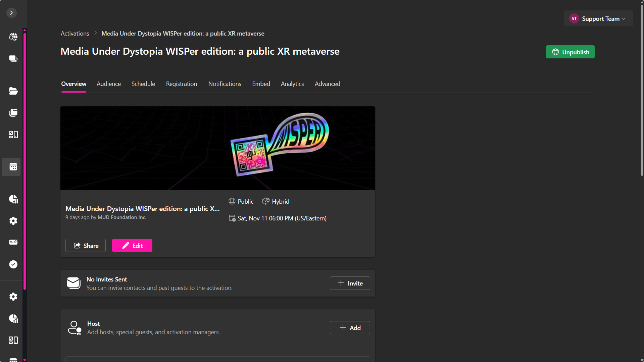
Task: Click the circled checkmark icon in sidebar
Action: coord(13,264)
